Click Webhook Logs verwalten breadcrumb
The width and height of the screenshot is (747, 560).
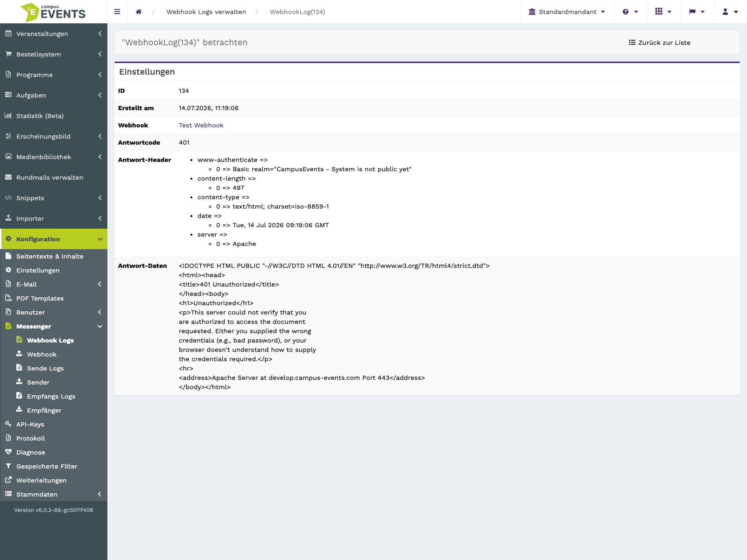(x=206, y=12)
